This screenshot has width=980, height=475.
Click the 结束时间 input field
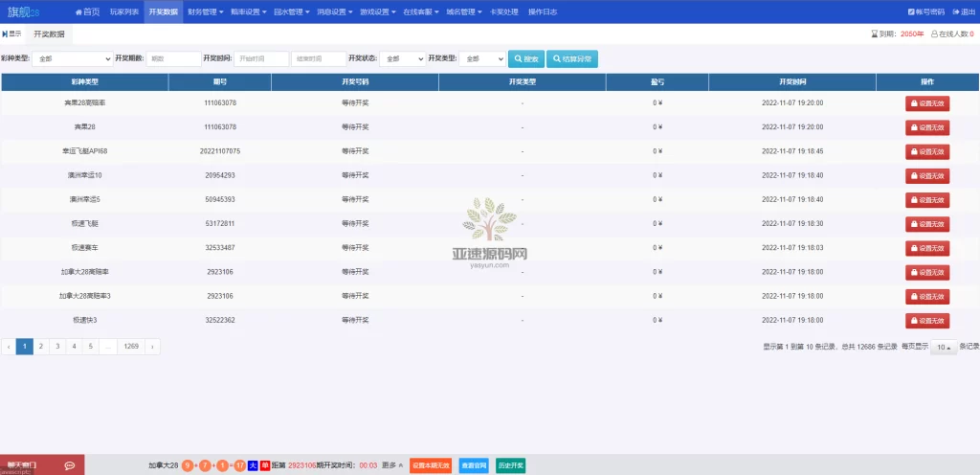point(319,58)
